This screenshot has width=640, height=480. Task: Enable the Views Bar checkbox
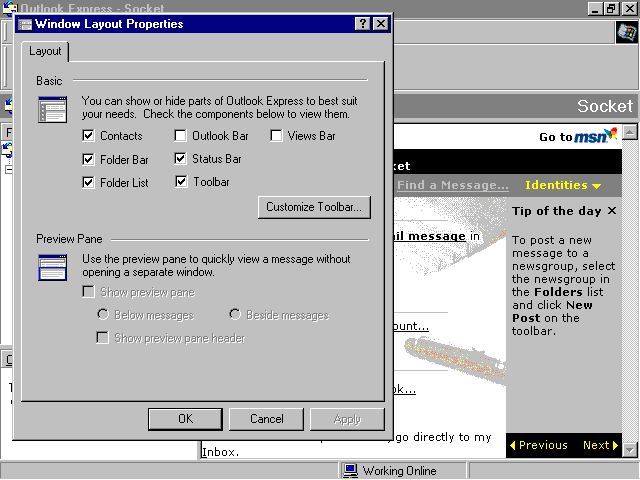click(x=276, y=136)
